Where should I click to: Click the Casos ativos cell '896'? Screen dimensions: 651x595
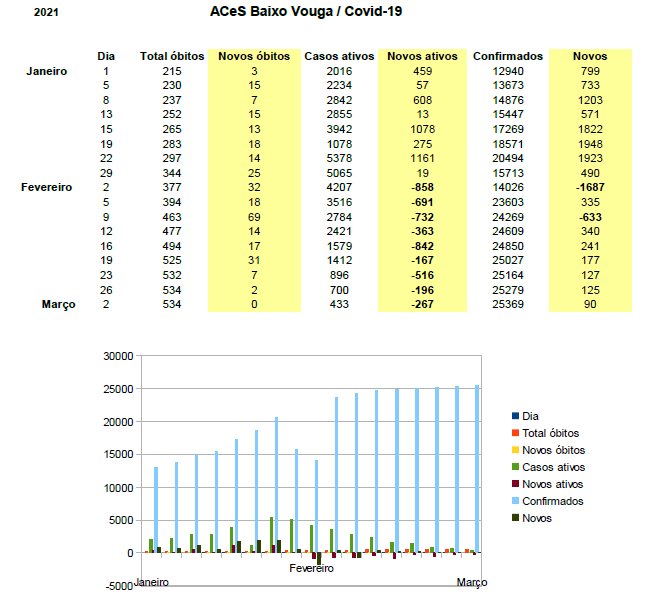(339, 275)
